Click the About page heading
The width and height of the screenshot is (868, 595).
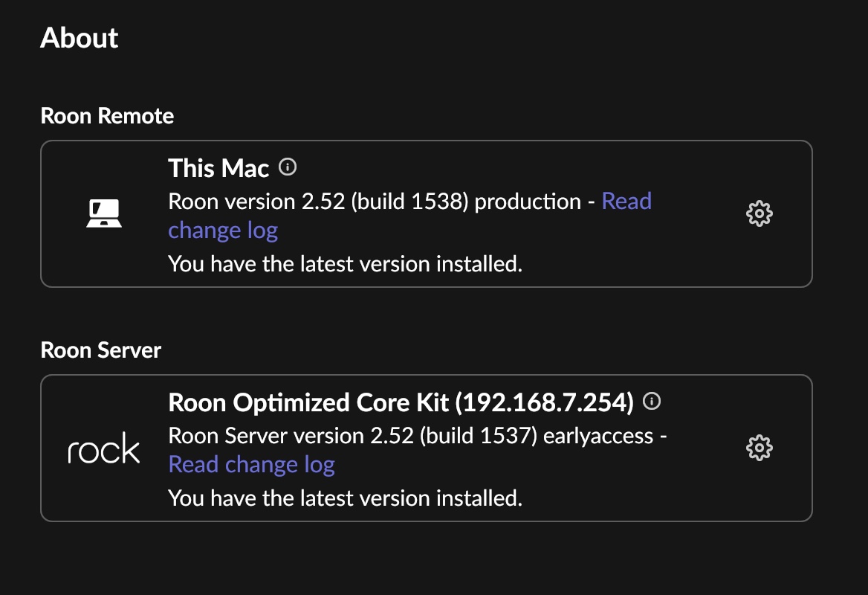pyautogui.click(x=79, y=38)
